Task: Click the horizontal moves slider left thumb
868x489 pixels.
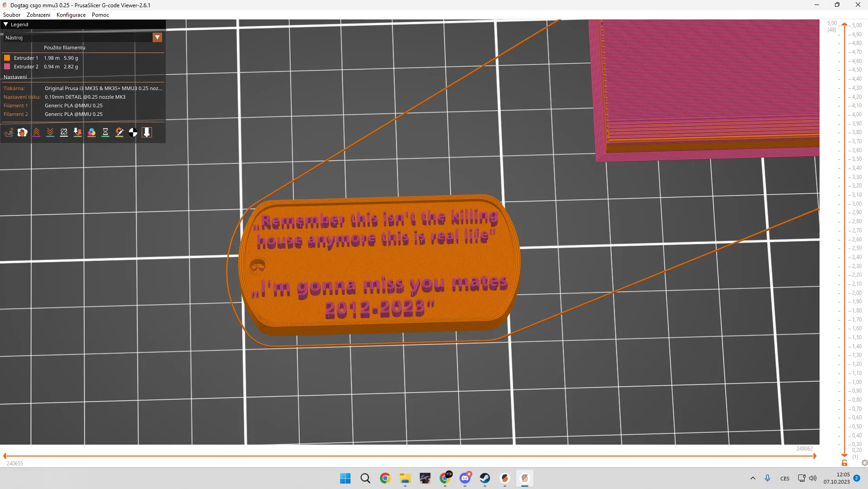Action: coord(5,456)
